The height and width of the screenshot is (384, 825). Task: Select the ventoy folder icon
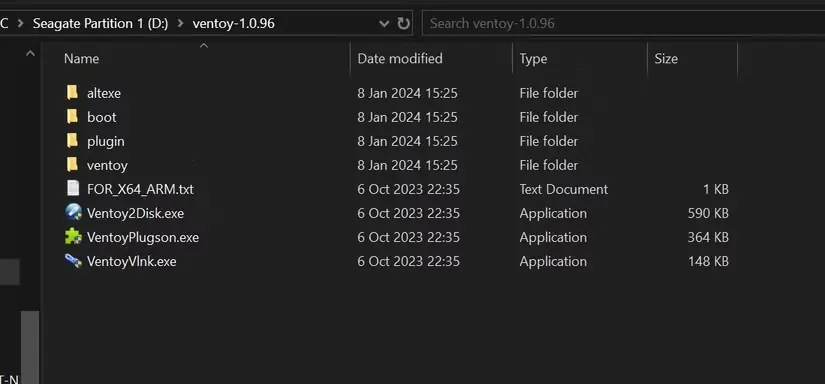tap(72, 165)
